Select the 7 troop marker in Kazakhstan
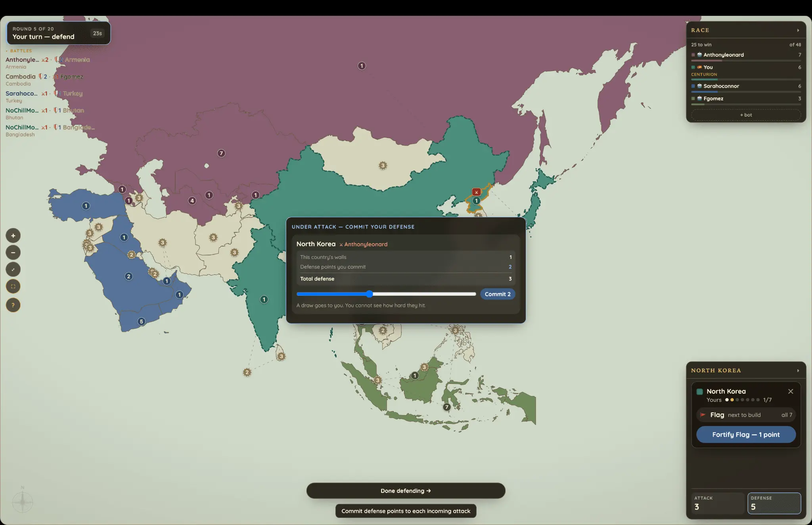The image size is (812, 525). point(221,153)
